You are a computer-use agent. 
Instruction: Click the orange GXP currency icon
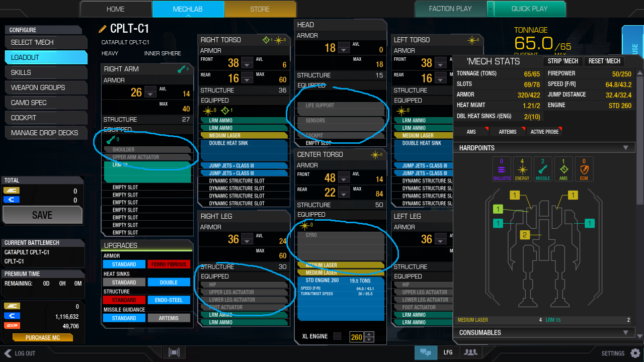[x=12, y=326]
